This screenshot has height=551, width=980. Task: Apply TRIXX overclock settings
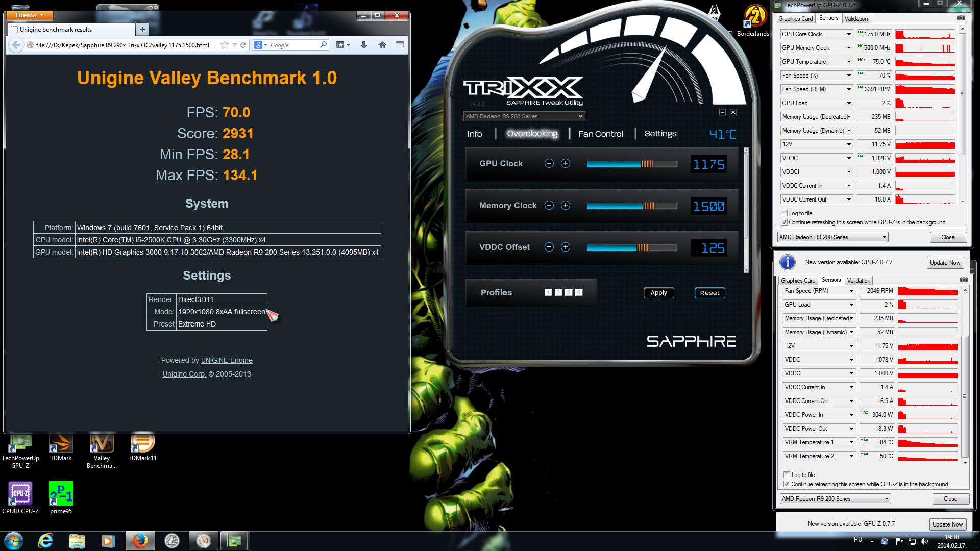[x=658, y=293]
